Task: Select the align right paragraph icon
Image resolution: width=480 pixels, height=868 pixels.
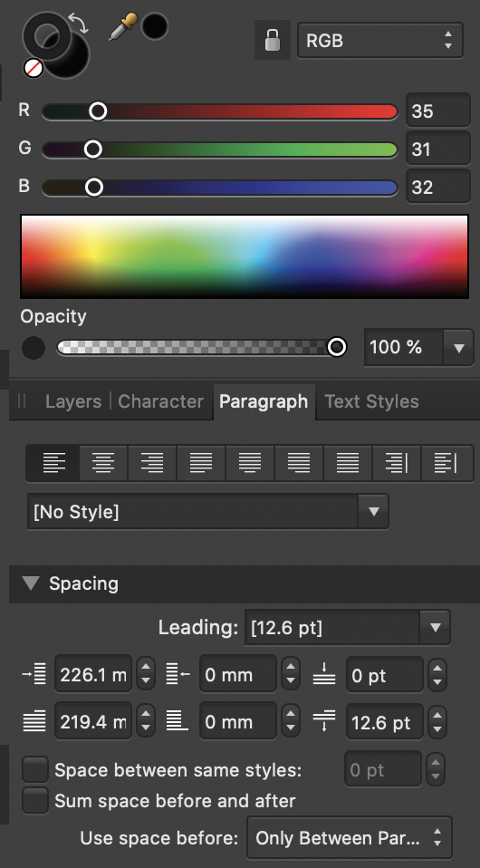Action: [152, 463]
